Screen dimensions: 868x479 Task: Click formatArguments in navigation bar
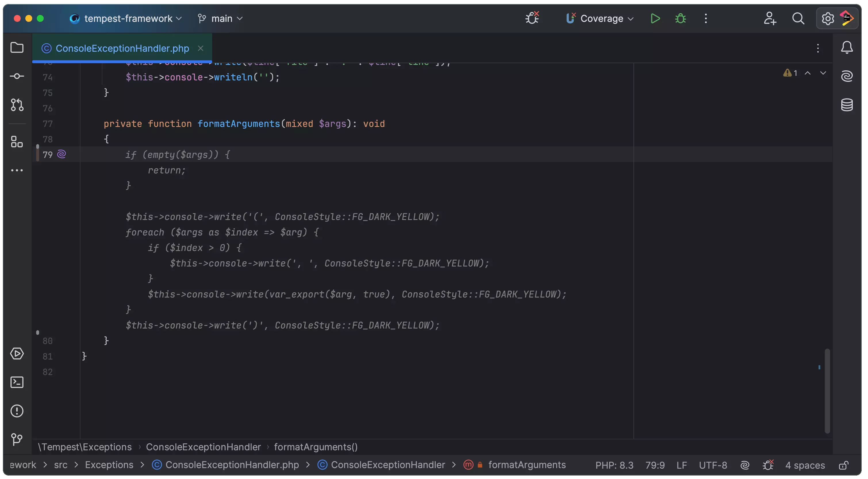coord(514,465)
